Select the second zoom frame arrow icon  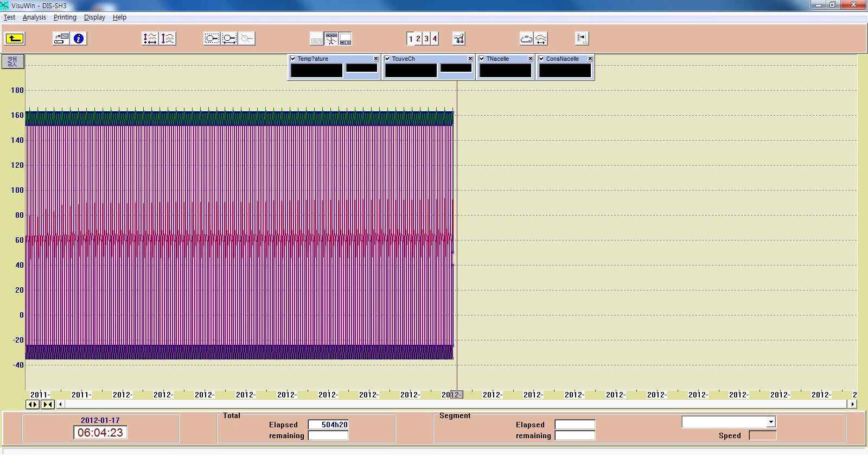coord(229,39)
